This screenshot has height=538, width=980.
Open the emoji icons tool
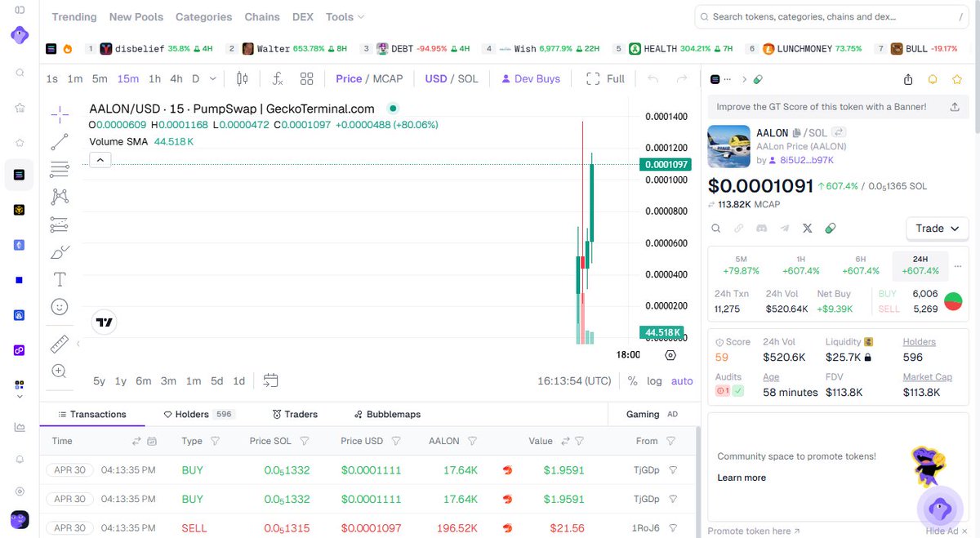tap(60, 307)
